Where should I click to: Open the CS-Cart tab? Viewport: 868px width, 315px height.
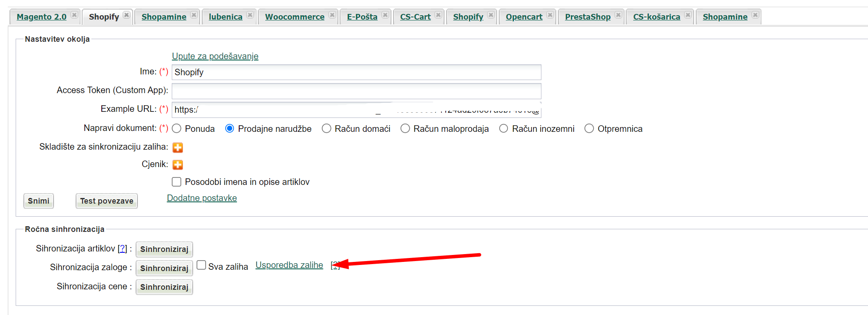click(415, 17)
